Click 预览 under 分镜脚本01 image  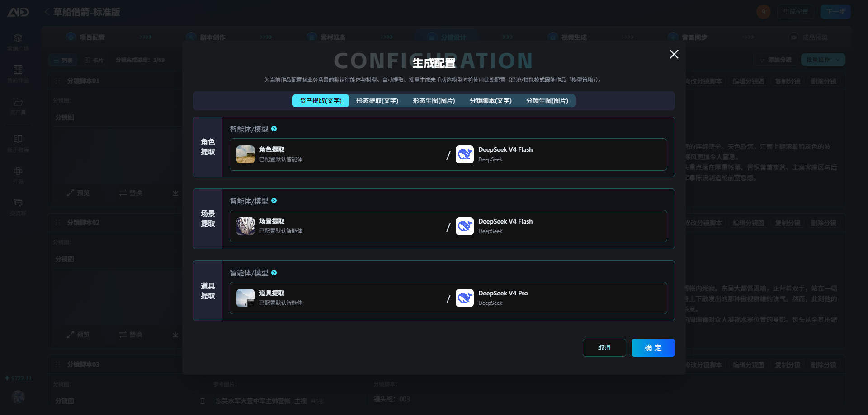pos(78,193)
